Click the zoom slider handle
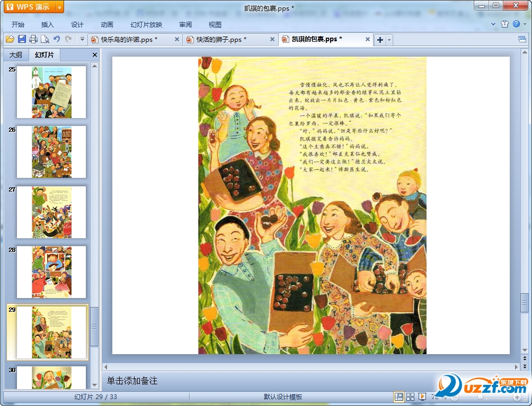 coord(480,397)
